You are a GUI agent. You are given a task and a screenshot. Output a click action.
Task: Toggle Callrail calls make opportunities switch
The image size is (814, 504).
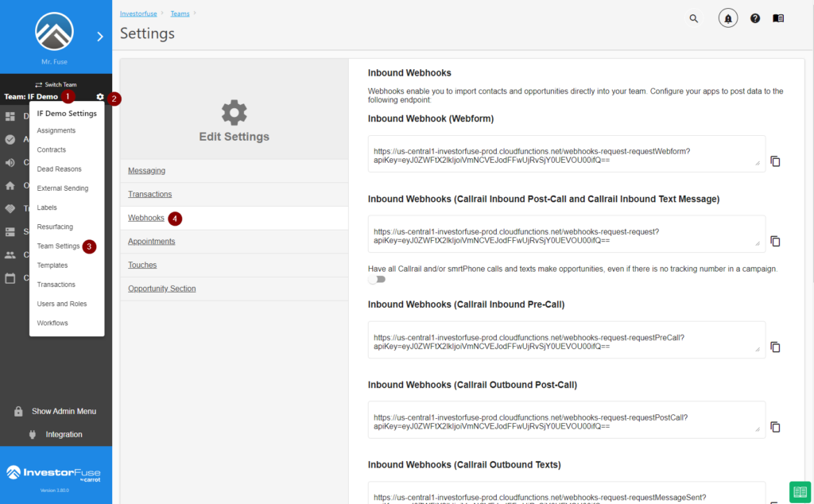377,279
